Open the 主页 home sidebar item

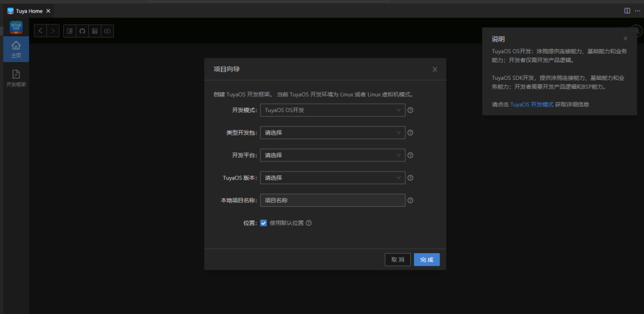click(x=16, y=49)
